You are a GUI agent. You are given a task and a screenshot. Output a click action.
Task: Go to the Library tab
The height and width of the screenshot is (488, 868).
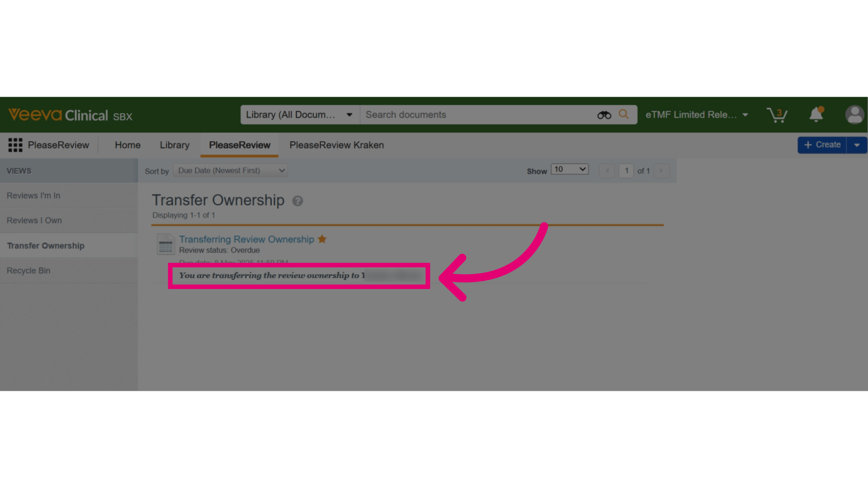[175, 145]
